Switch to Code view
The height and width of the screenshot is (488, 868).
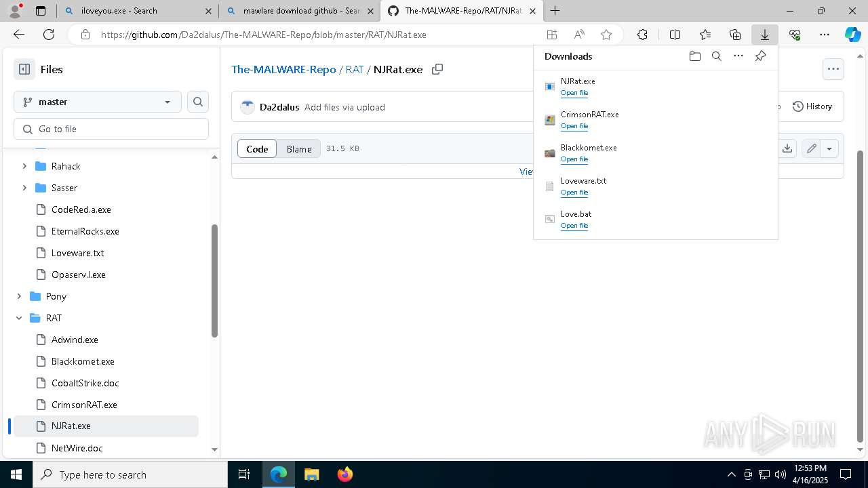[257, 148]
